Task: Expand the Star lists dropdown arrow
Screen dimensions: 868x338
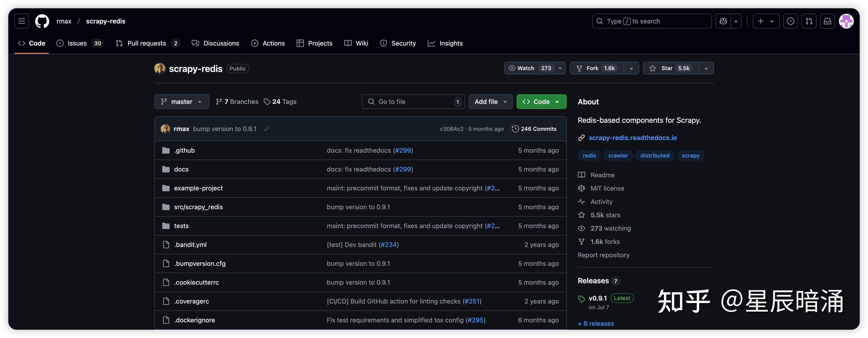Action: click(x=706, y=68)
